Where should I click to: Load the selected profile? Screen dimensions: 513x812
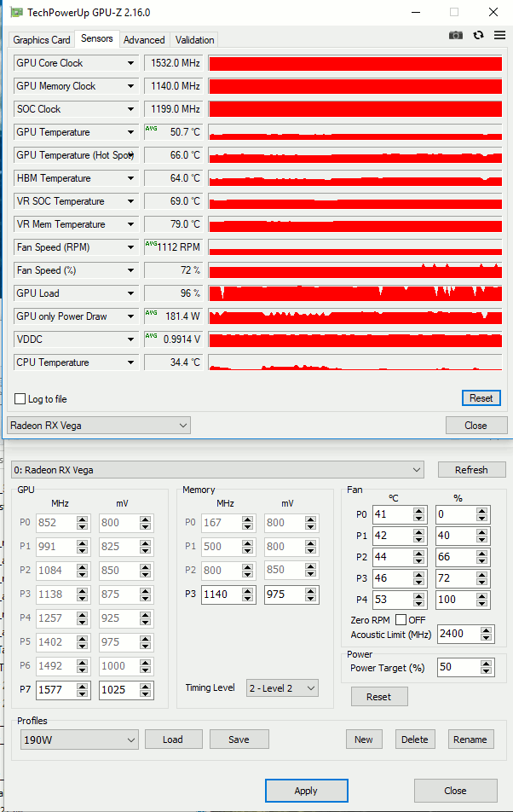173,739
